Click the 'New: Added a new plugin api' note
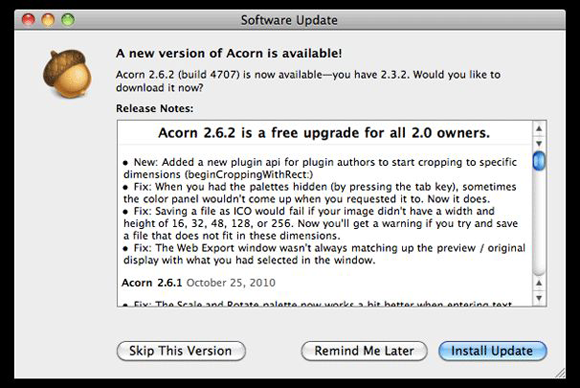The height and width of the screenshot is (388, 580). 320,168
